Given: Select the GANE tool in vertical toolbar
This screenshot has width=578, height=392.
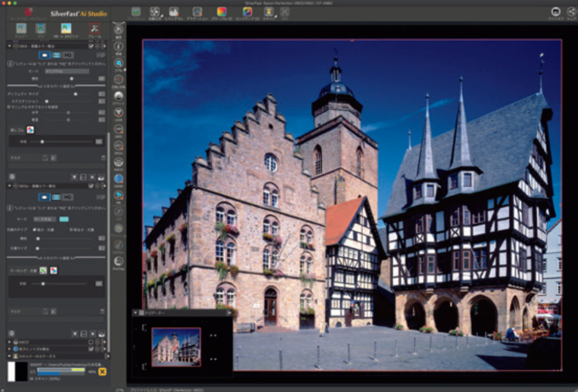Looking at the screenshot, I should [119, 179].
